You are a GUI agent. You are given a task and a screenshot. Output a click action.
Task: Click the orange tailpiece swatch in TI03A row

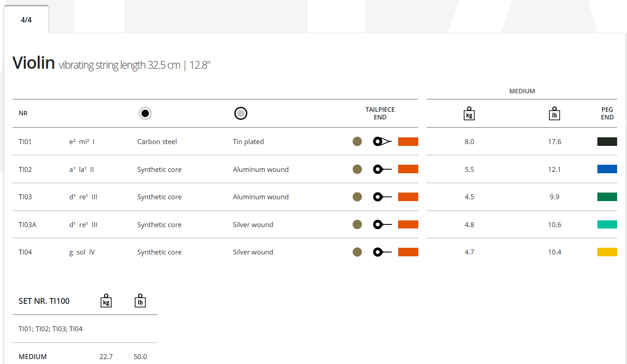tap(408, 224)
